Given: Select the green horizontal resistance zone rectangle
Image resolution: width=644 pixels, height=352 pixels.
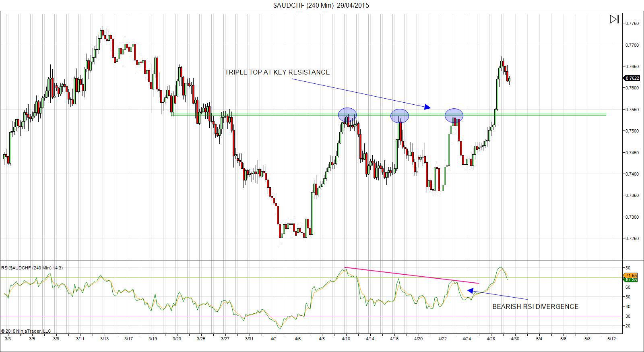Looking at the screenshot, I should tap(388, 114).
